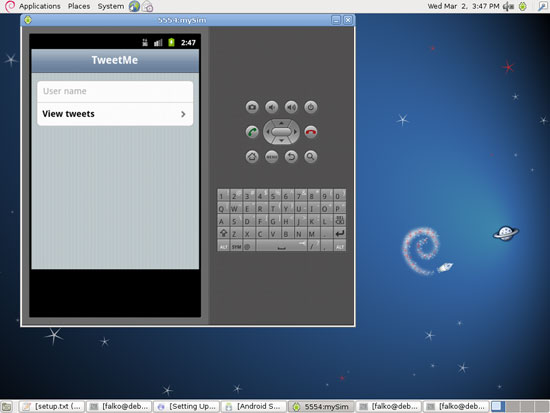
Task: Click the green call button
Action: tap(252, 132)
